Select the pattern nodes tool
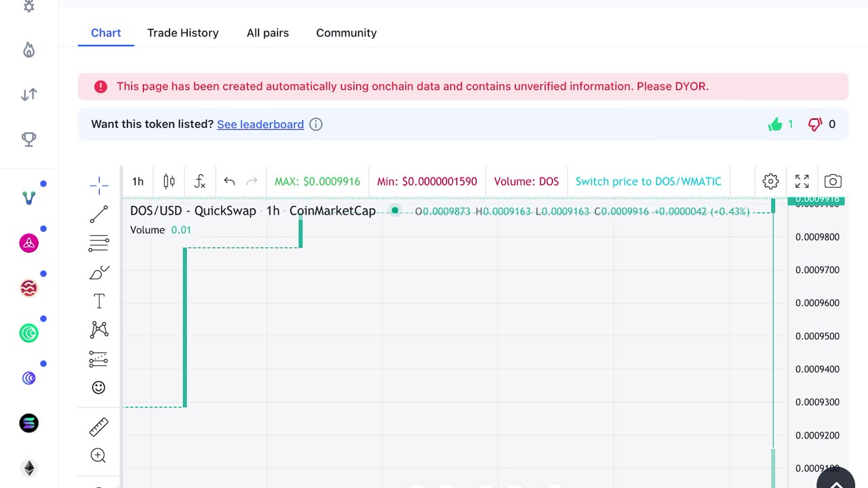The width and height of the screenshot is (868, 488). point(99,330)
